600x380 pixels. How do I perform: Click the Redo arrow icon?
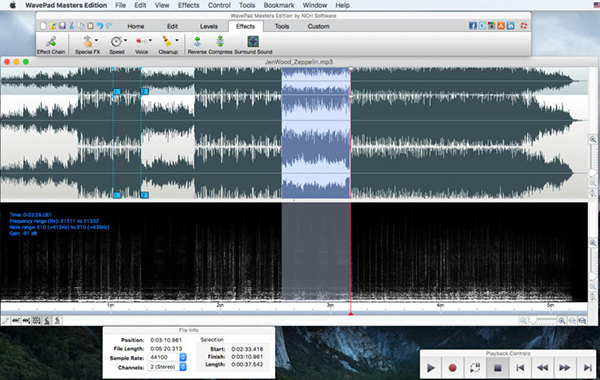click(x=109, y=26)
